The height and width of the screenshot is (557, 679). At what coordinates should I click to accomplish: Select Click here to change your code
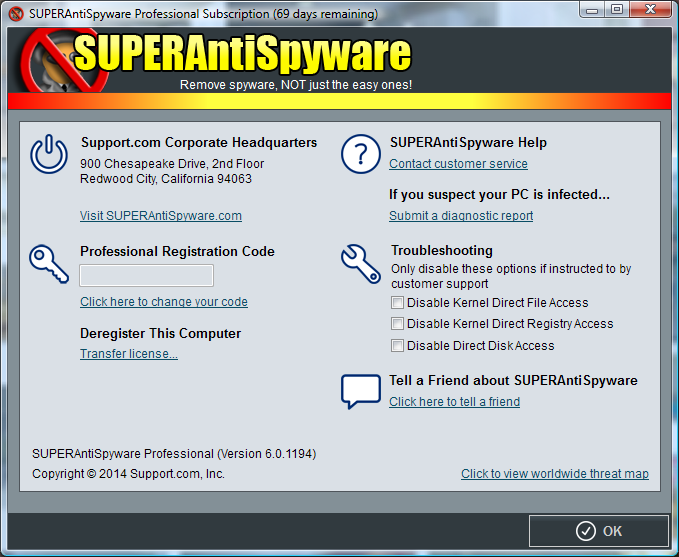click(x=164, y=301)
